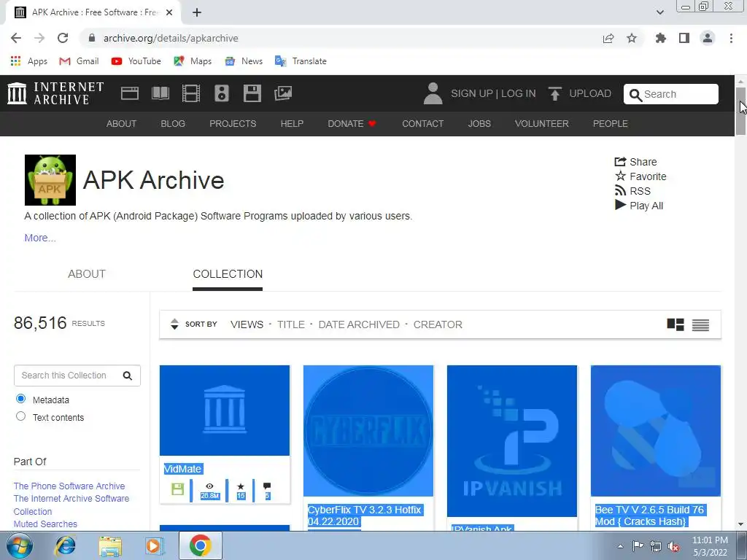Click the upload arrow icon

554,93
